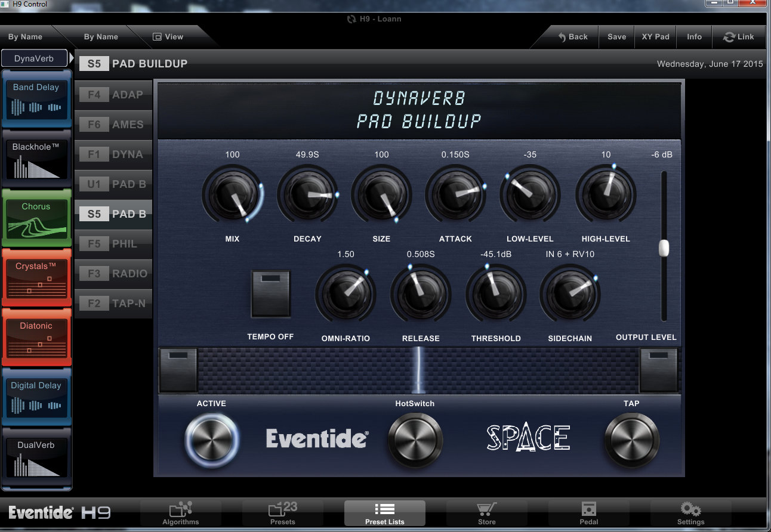Click the DYNAVERB PAD BUILDUP display

(419, 110)
